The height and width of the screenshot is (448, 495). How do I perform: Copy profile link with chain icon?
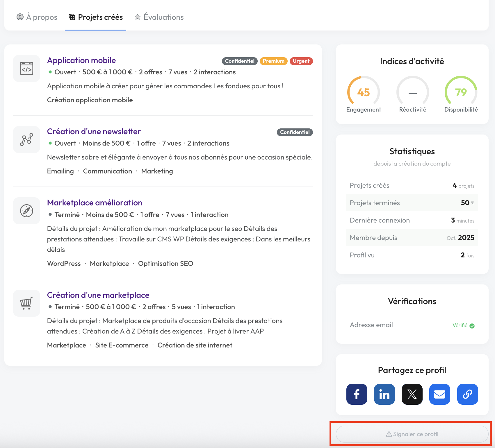(467, 394)
